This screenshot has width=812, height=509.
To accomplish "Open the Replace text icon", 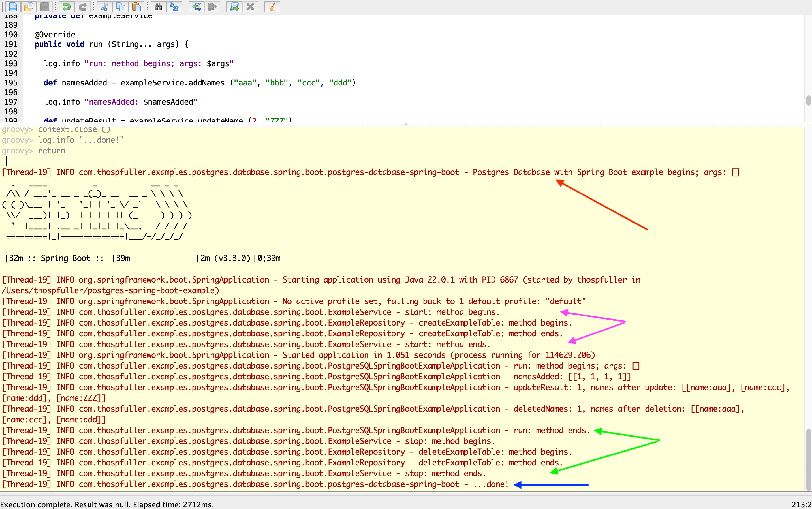I will coord(174,7).
